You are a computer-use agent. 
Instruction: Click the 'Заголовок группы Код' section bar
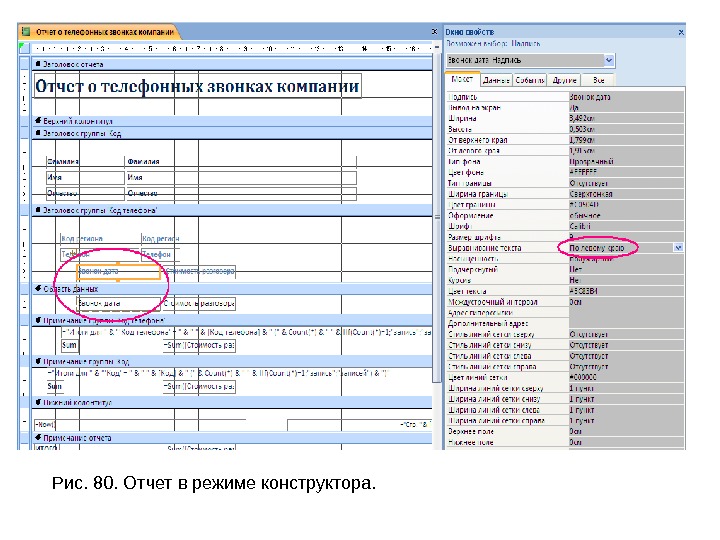pyautogui.click(x=232, y=134)
